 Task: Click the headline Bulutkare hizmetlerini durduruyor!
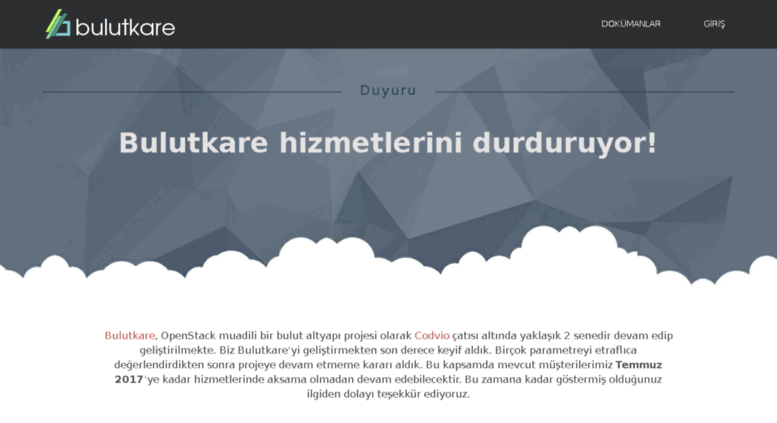tap(388, 143)
